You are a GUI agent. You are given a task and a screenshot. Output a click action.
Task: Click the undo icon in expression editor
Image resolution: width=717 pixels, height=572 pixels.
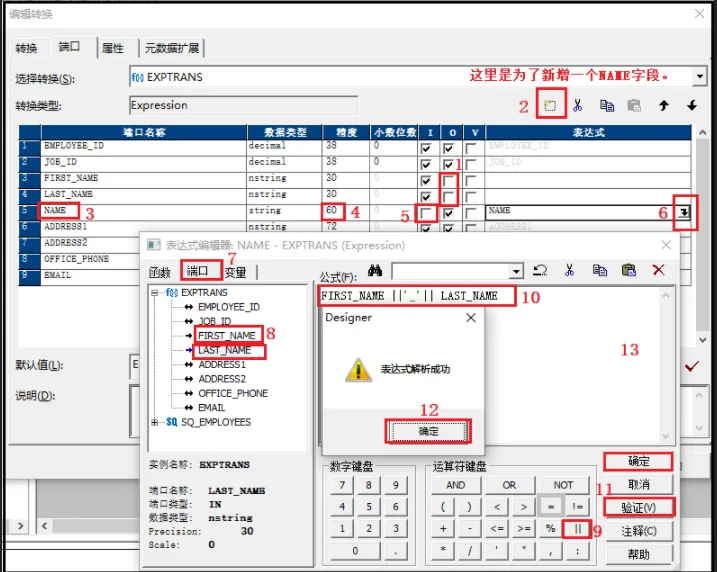(540, 270)
